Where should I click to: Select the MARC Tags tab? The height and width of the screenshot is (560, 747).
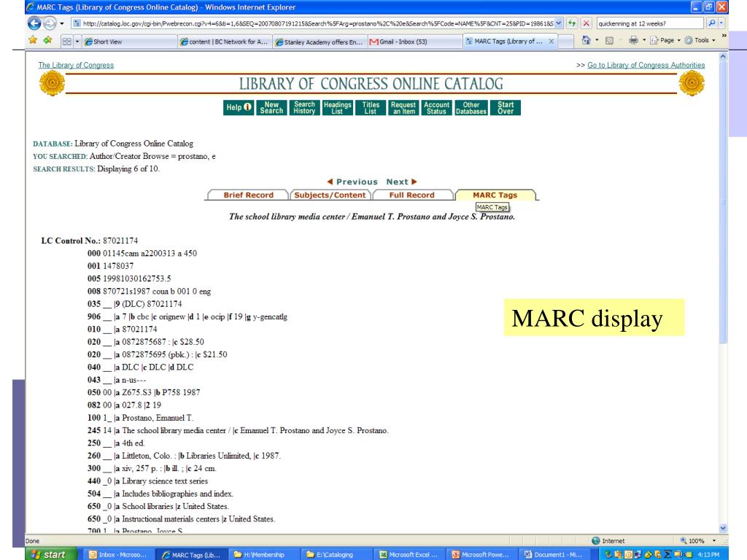pyautogui.click(x=495, y=195)
